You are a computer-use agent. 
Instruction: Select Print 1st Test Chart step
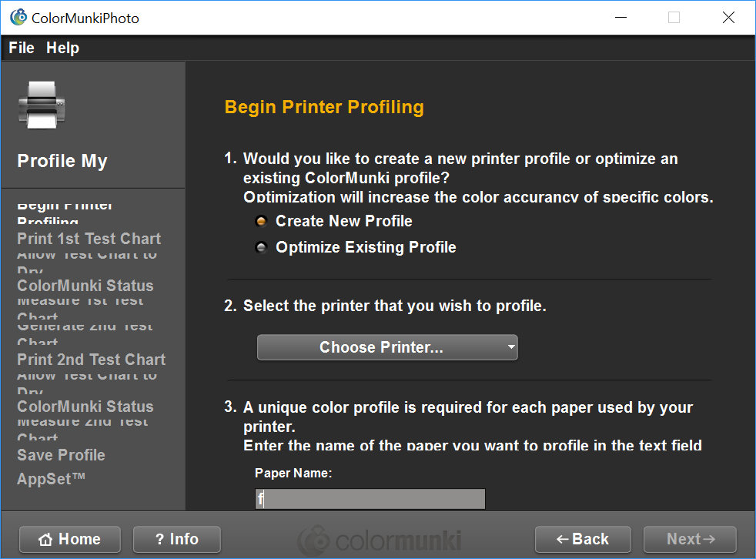coord(89,239)
